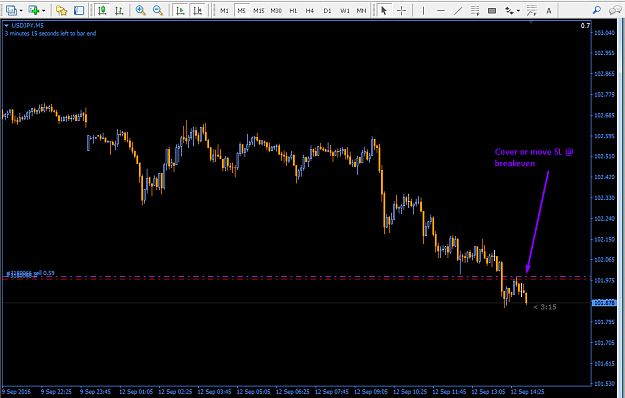This screenshot has height=398, width=625.
Task: Click the 101.530 price axis label
Action: click(x=604, y=384)
